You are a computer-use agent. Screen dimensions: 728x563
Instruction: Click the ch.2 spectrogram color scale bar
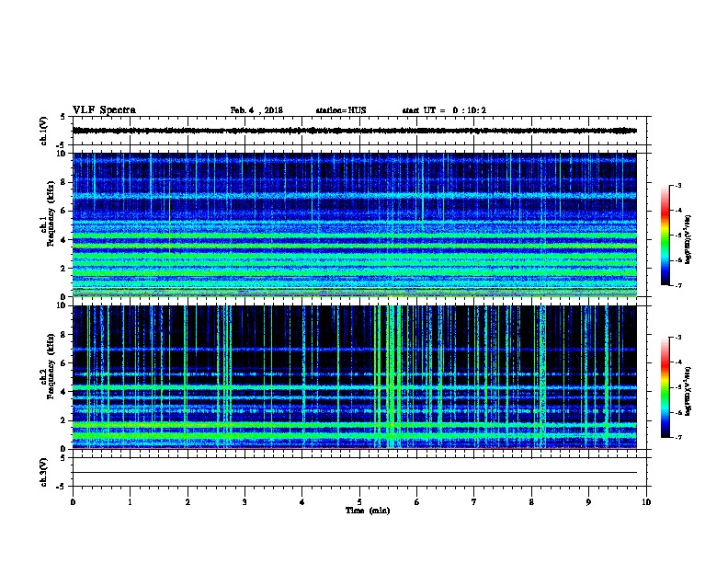pyautogui.click(x=665, y=387)
